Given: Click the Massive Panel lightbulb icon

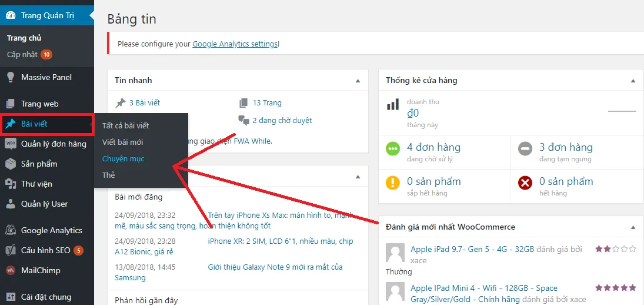Looking at the screenshot, I should (11, 77).
